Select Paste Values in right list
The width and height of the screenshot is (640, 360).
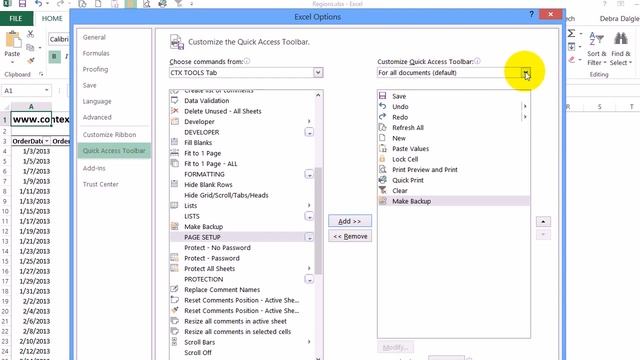click(453, 149)
